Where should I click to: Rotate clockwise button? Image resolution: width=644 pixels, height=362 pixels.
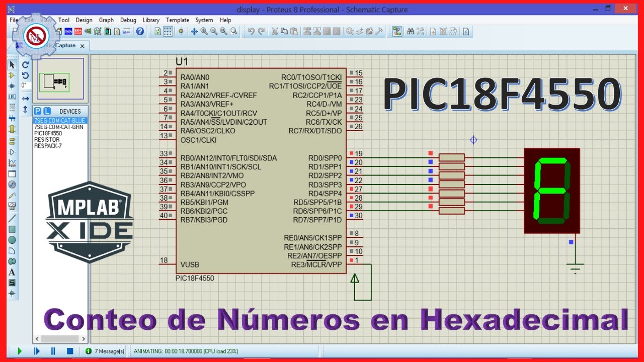[x=25, y=64]
